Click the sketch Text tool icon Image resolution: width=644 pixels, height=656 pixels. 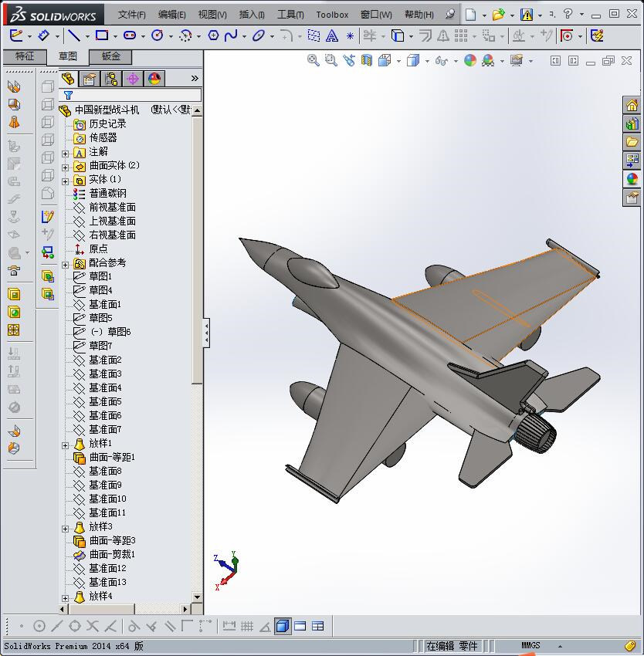(x=332, y=36)
